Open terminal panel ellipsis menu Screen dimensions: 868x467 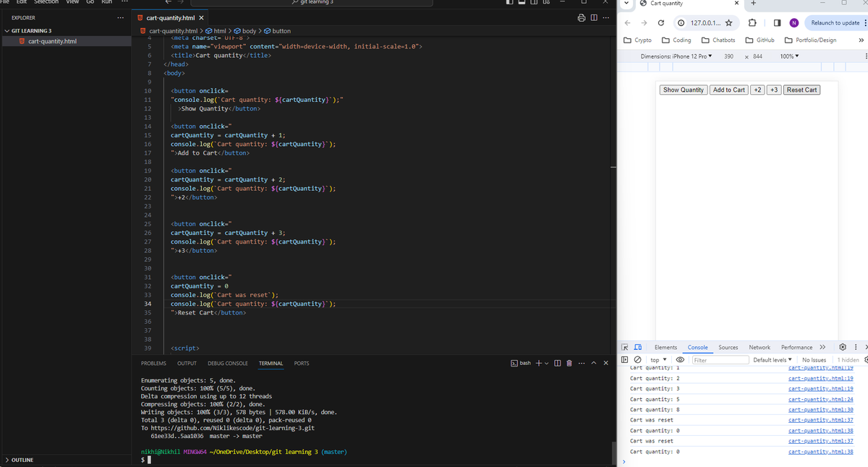point(582,363)
